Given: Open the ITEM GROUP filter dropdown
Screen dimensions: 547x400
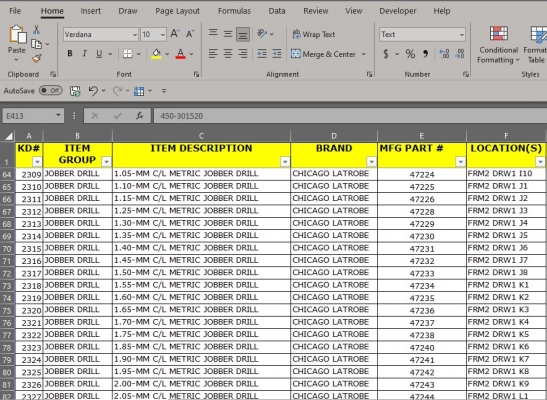Looking at the screenshot, I should point(106,162).
